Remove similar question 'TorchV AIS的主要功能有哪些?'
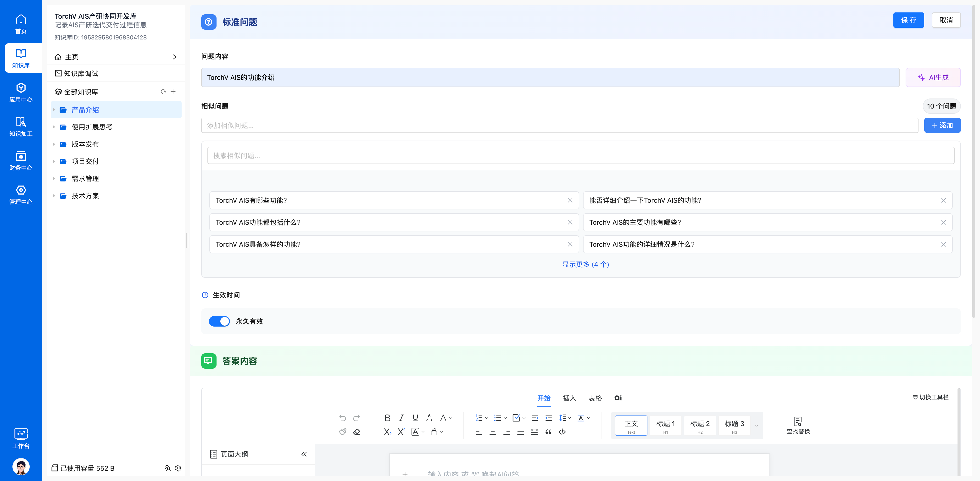Image resolution: width=980 pixels, height=481 pixels. pyautogui.click(x=943, y=222)
